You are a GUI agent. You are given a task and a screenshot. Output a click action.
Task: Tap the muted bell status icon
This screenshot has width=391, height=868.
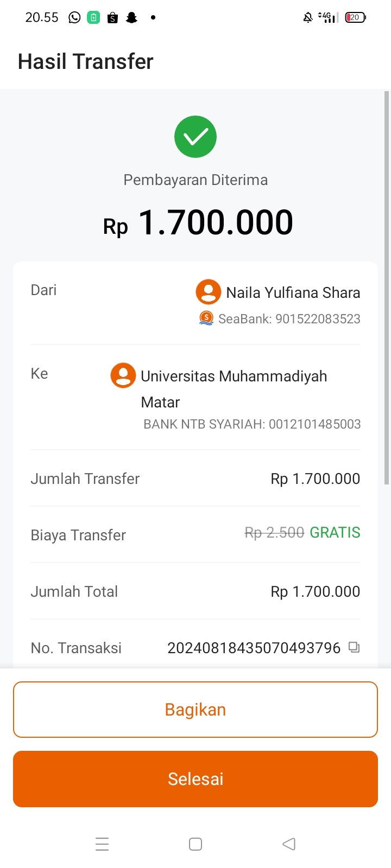point(308,18)
